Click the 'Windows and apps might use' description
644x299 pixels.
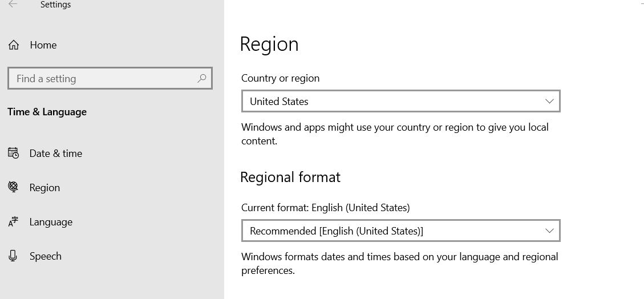(395, 134)
